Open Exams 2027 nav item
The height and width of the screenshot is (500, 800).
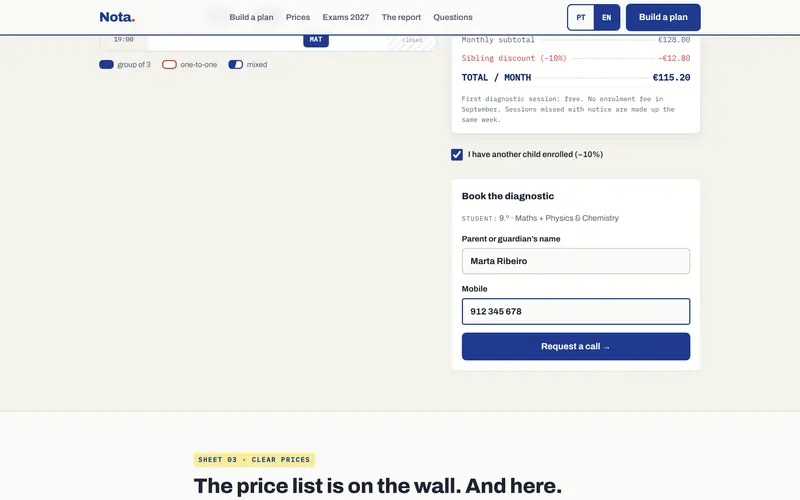tap(345, 17)
